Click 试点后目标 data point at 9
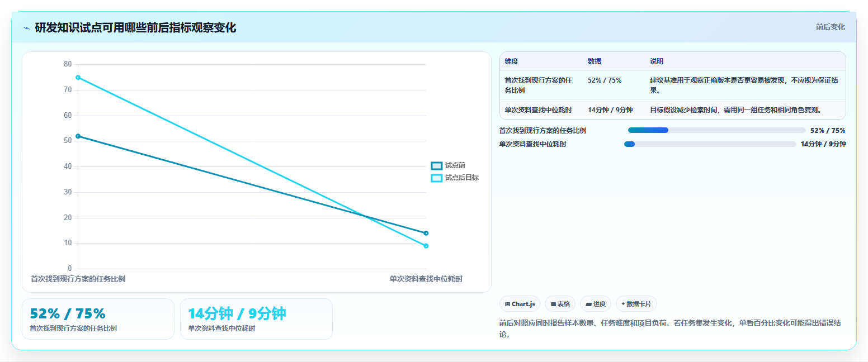The height and width of the screenshot is (362, 868). pyautogui.click(x=426, y=246)
